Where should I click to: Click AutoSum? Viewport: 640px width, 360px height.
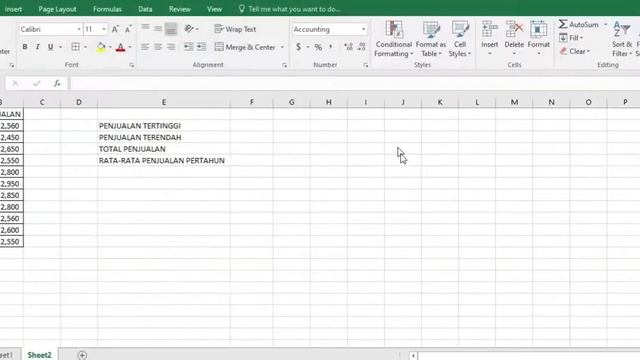[579, 24]
